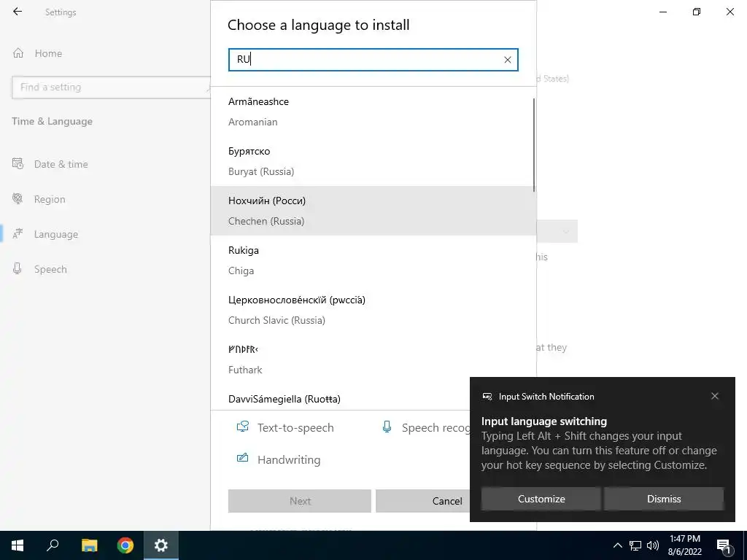Click the Language character icon
This screenshot has height=560, width=747.
[x=18, y=234]
